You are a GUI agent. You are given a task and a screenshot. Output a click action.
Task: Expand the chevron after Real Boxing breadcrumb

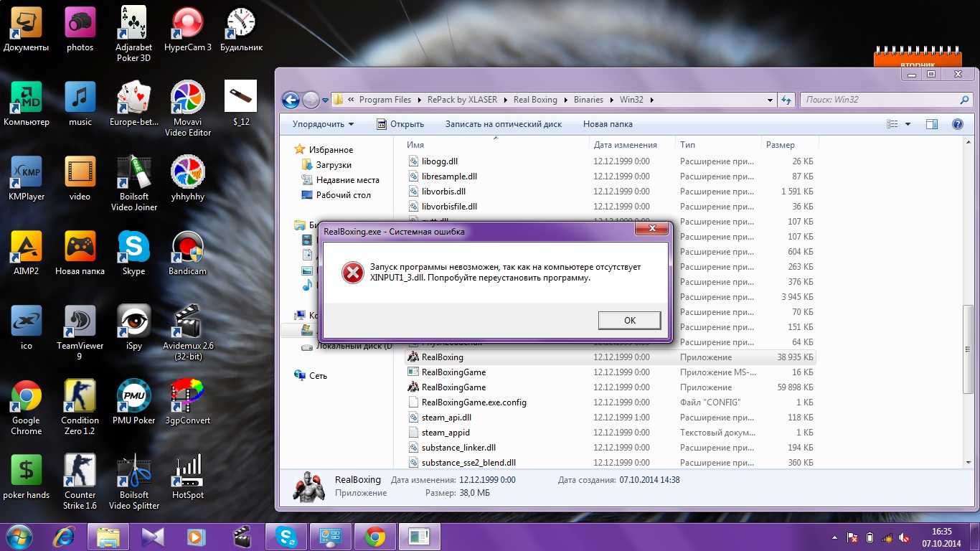point(565,100)
